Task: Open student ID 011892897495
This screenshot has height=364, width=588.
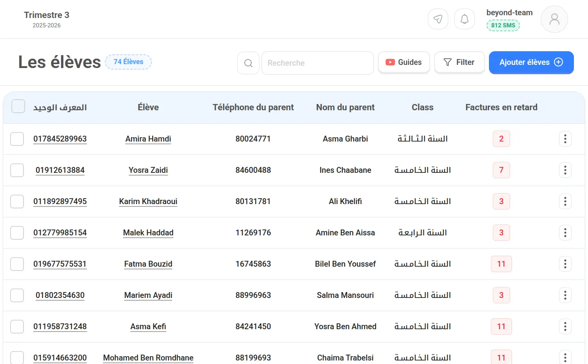Action: click(x=60, y=201)
